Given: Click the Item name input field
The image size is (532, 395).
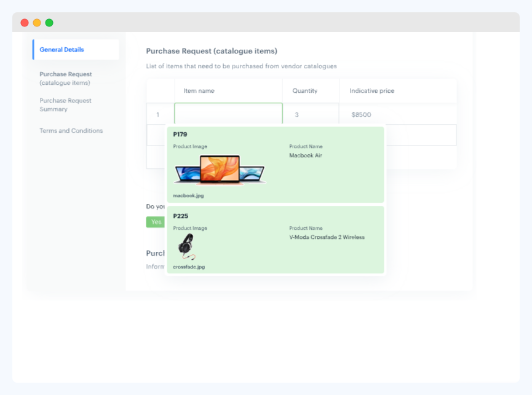Looking at the screenshot, I should pos(228,114).
